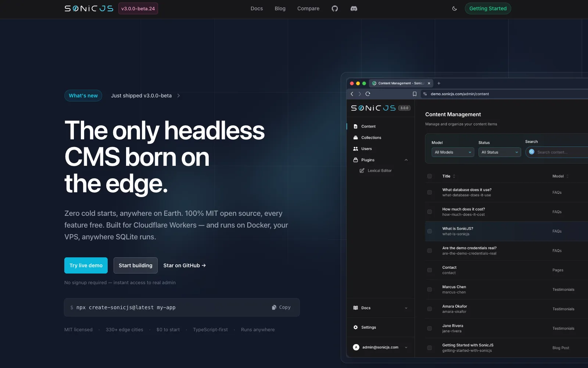
Task: Click the v3.0.0-beta.24 version badge
Action: 138,8
